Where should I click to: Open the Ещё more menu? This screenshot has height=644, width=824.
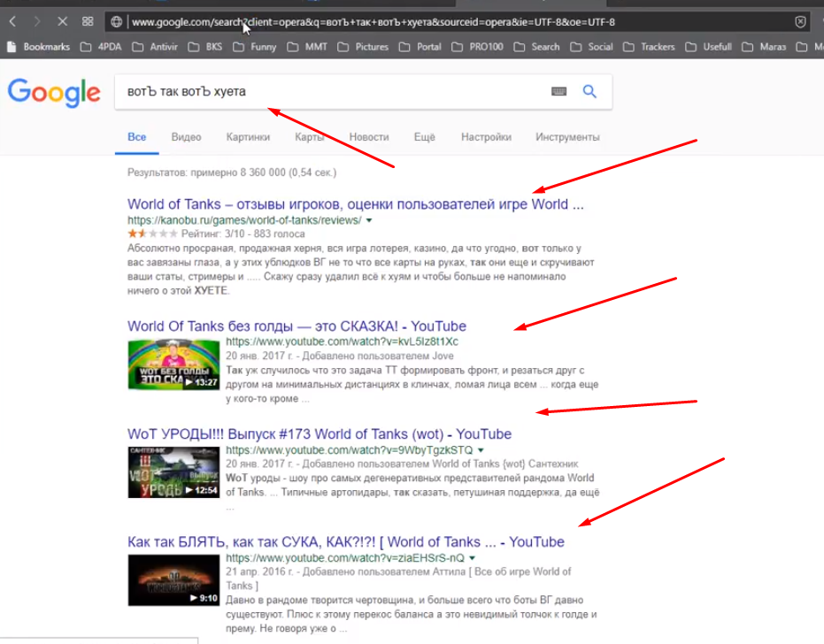[x=424, y=137]
